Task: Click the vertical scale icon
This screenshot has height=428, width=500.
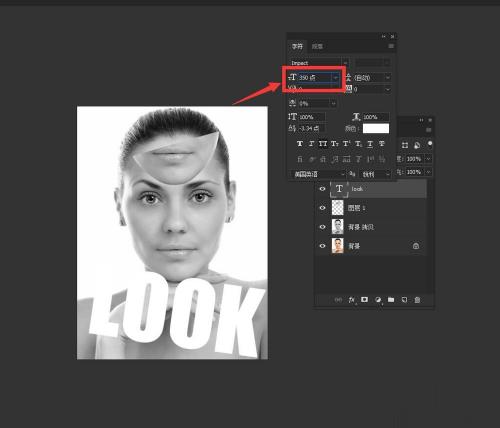Action: point(292,117)
